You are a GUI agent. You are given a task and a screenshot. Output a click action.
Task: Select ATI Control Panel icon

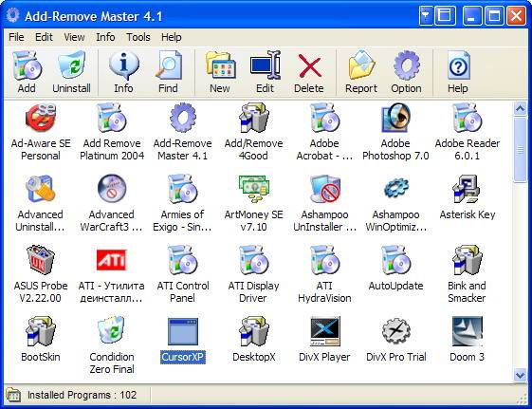click(182, 260)
